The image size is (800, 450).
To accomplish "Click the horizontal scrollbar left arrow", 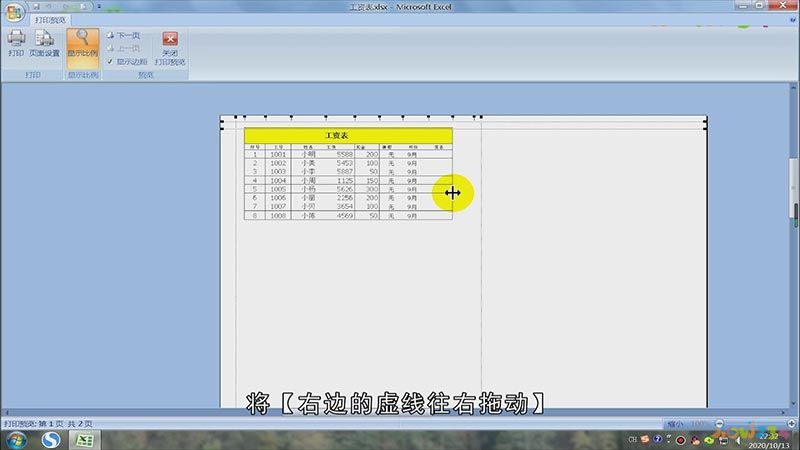I will pos(6,412).
